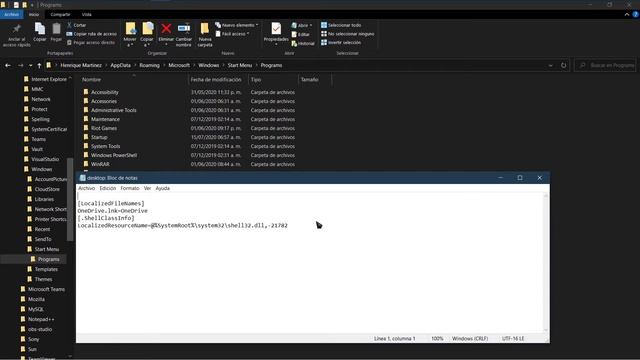Open the Notepad Edición menu
The image size is (640, 360).
pos(108,188)
